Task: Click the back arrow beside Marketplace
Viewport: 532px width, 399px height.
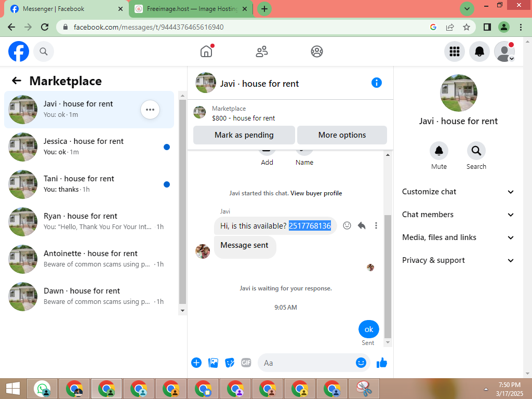Action: pyautogui.click(x=16, y=81)
